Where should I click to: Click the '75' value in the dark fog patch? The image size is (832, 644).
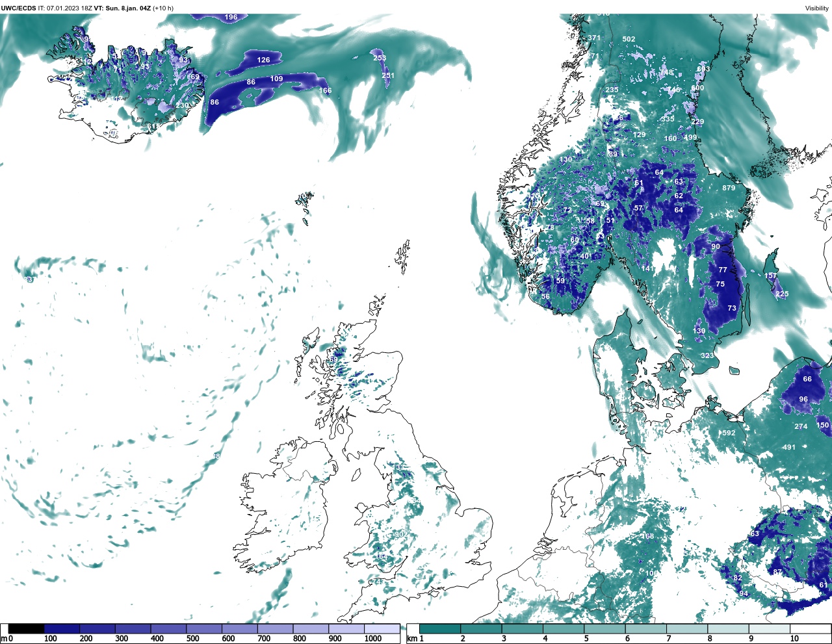[x=720, y=284]
